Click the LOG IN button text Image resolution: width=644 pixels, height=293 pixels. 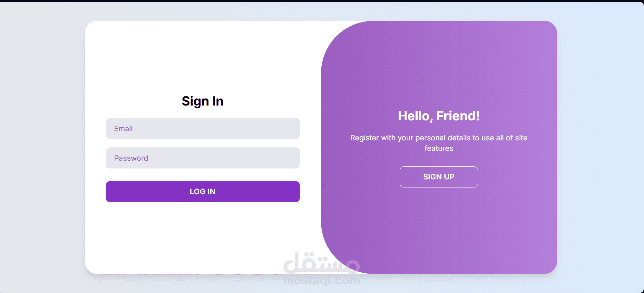(x=202, y=192)
